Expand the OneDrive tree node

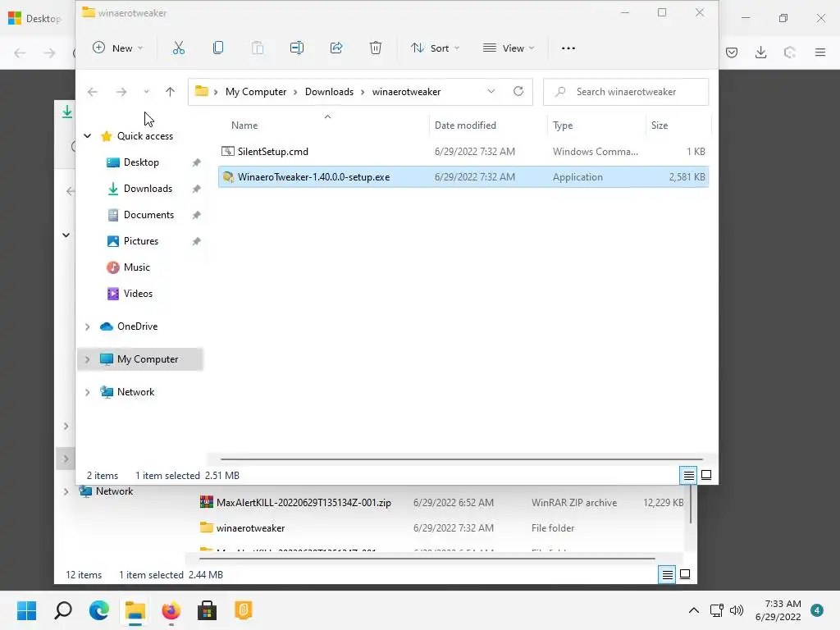click(x=87, y=326)
